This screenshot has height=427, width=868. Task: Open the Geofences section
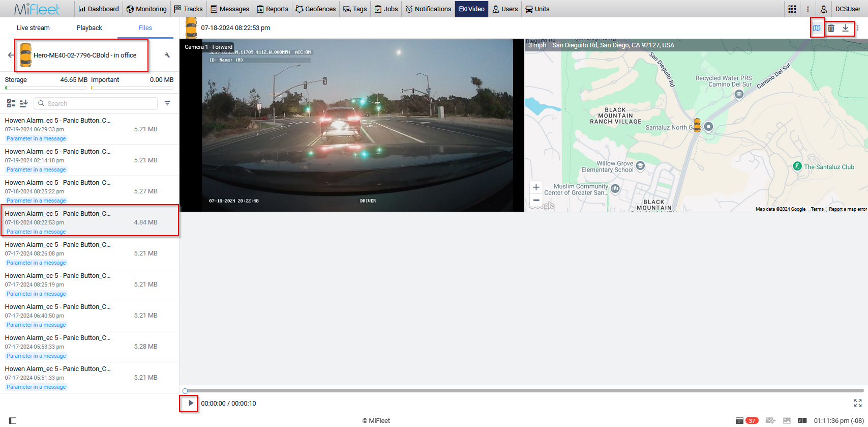click(x=315, y=9)
